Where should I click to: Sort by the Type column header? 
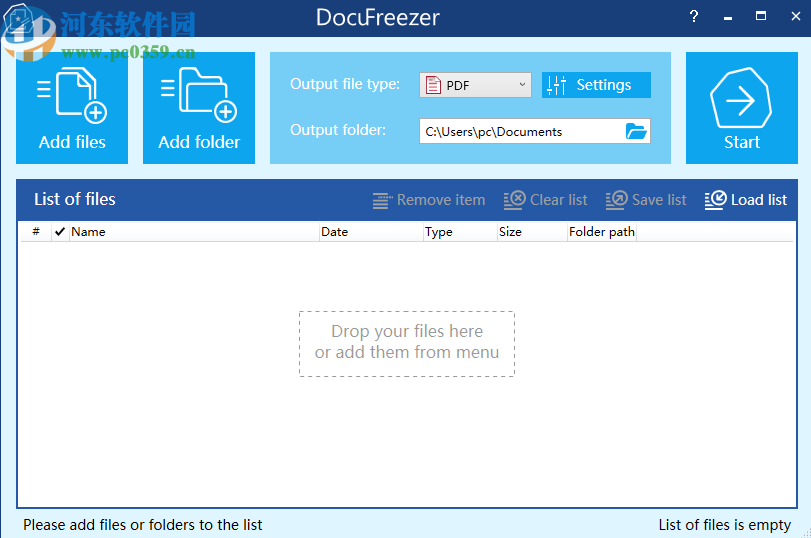[460, 232]
